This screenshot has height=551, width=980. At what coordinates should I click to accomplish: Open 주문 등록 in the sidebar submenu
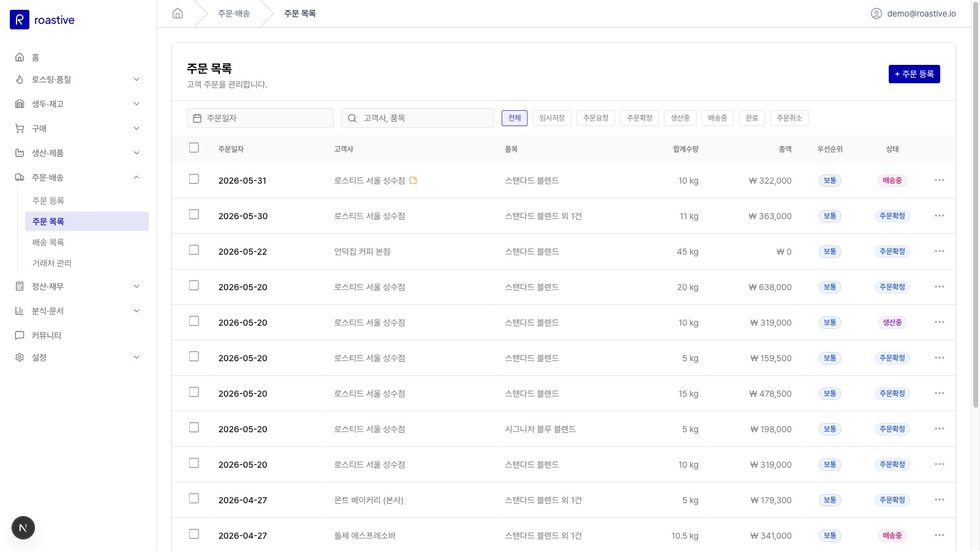click(x=87, y=201)
